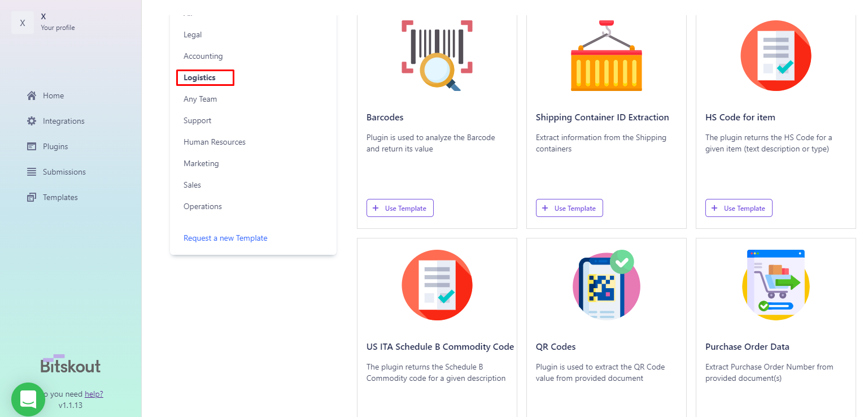Image resolution: width=868 pixels, height=417 pixels.
Task: Use Template for Shipping Container ID Extraction
Action: tap(569, 208)
